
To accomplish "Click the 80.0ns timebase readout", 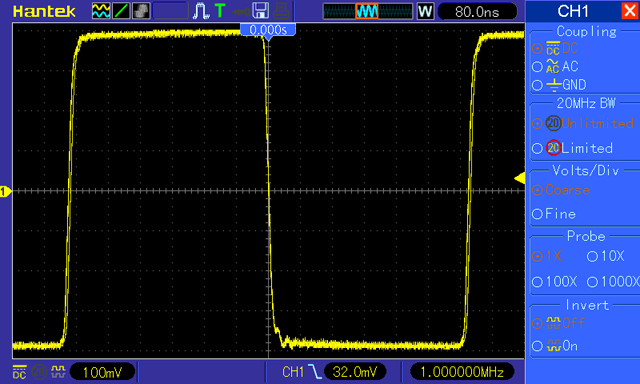I will tap(477, 11).
